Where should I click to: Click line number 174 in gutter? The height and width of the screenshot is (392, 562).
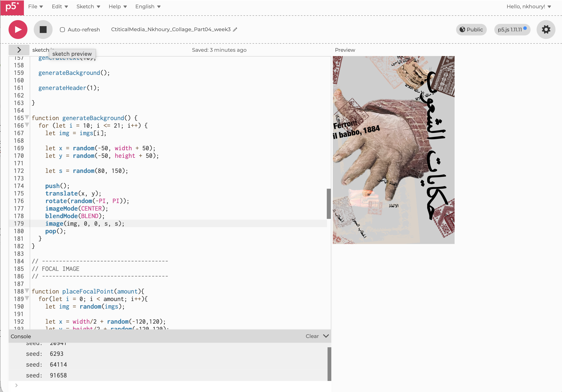[x=19, y=186]
